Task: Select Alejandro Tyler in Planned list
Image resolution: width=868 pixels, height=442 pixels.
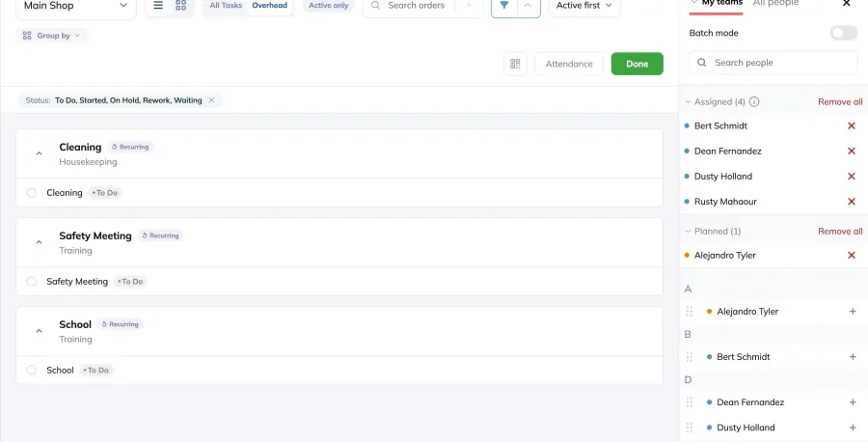Action: [724, 256]
